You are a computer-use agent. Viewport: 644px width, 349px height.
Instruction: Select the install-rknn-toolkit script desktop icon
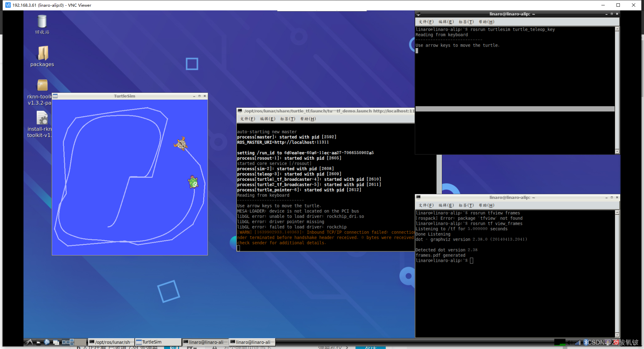(40, 124)
